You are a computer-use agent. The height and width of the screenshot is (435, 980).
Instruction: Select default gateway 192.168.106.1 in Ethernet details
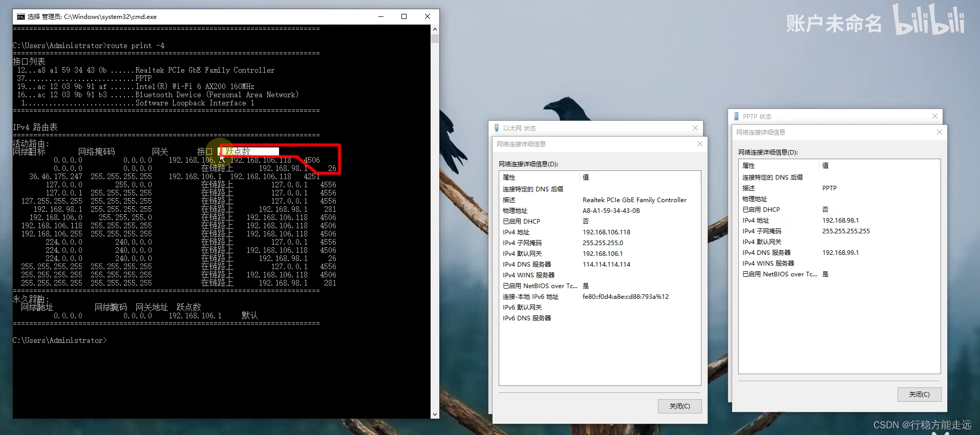[603, 254]
